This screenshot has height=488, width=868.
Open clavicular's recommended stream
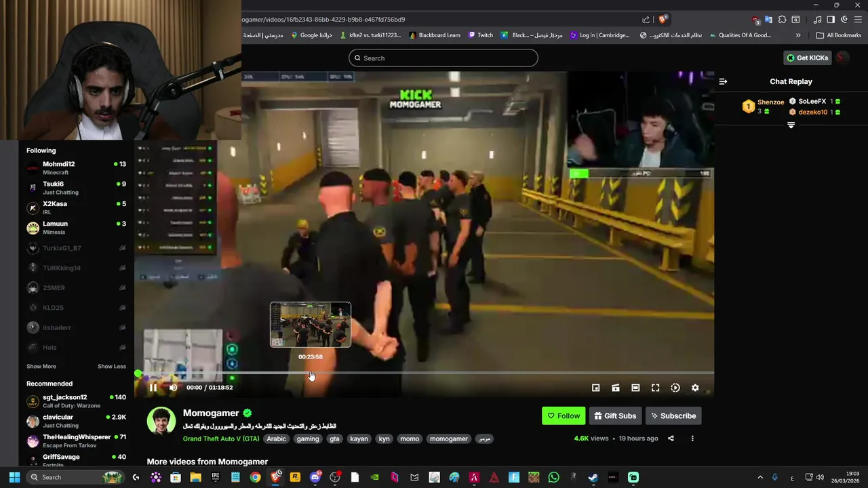tap(76, 421)
